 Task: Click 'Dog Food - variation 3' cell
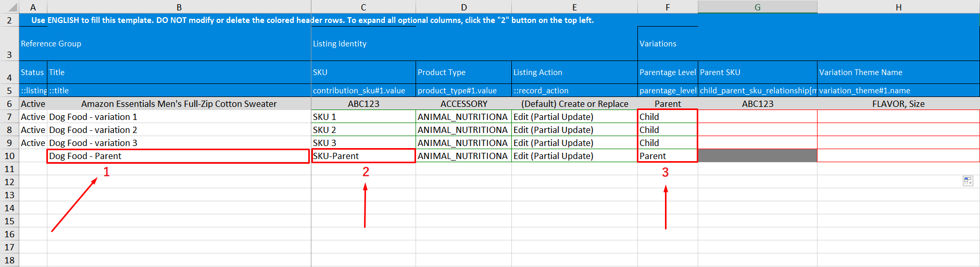coord(179,143)
